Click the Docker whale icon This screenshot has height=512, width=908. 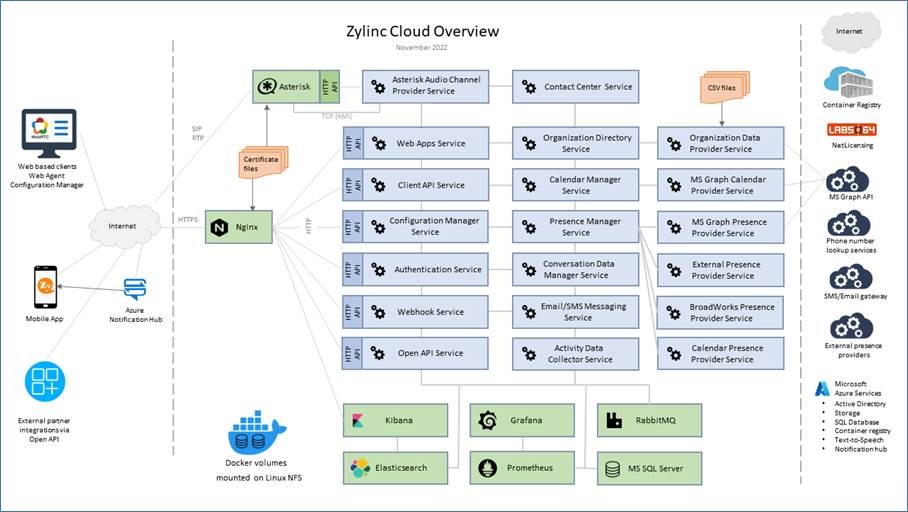[256, 432]
